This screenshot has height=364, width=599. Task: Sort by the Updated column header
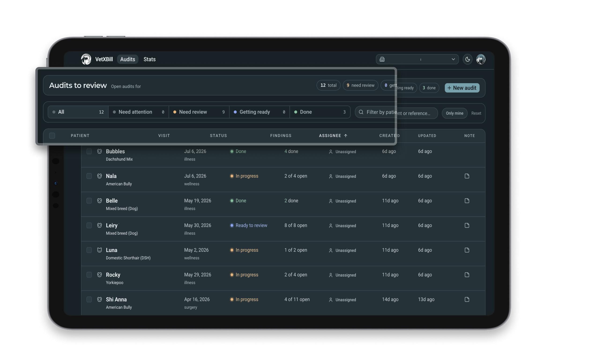[427, 136]
